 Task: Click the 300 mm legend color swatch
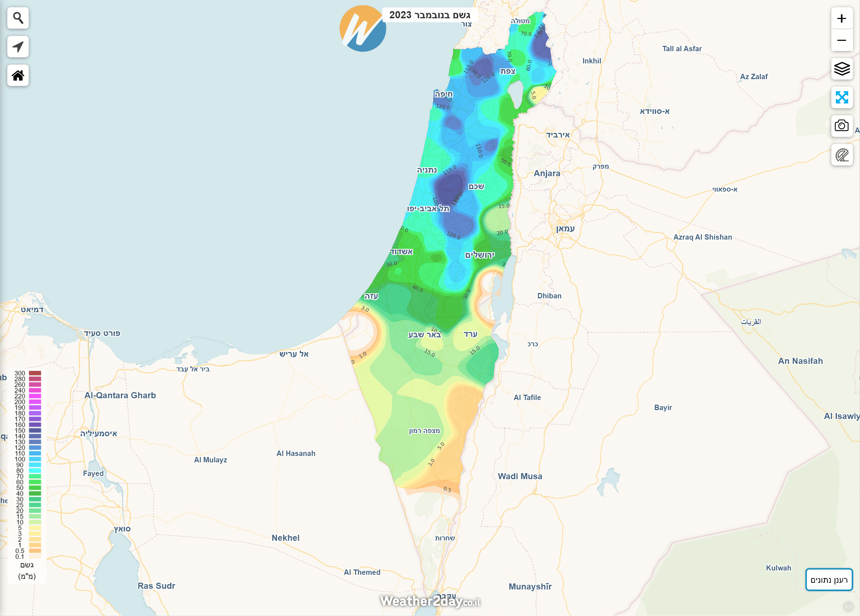click(35, 373)
